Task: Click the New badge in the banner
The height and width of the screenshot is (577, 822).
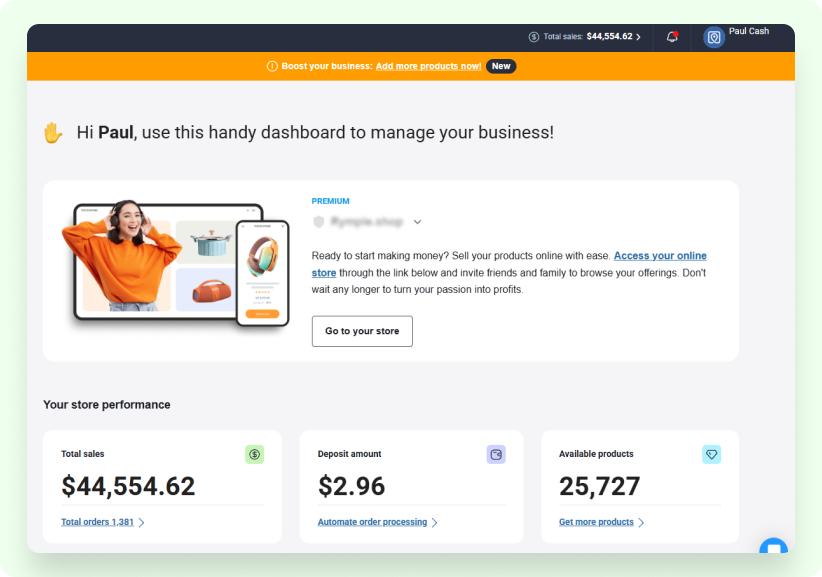Action: coord(501,66)
